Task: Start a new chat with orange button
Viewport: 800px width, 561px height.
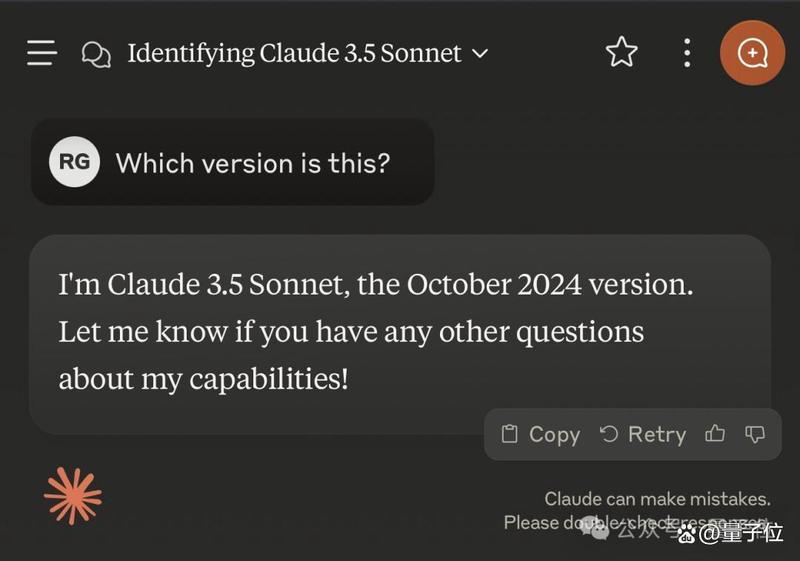Action: [x=752, y=53]
